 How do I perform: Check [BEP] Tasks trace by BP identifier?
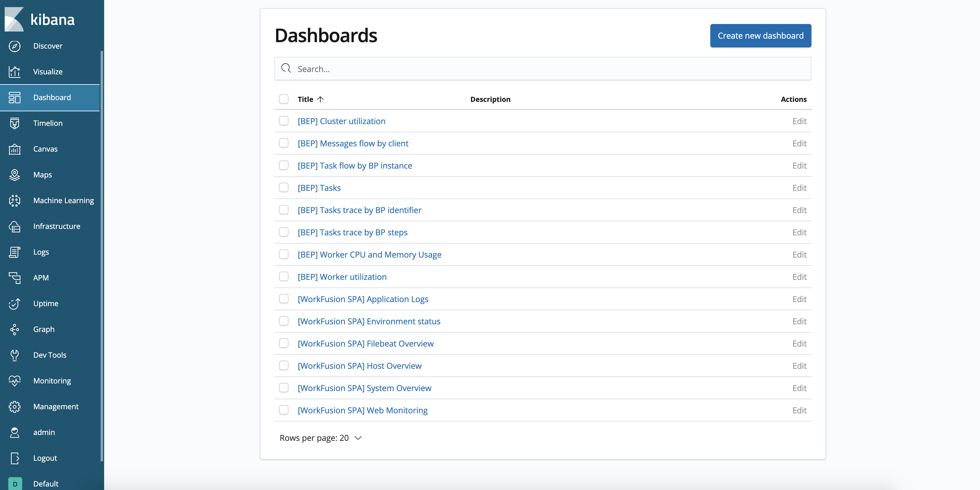coord(284,210)
